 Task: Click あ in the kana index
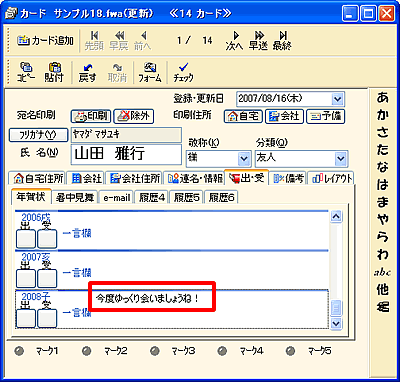tap(382, 97)
